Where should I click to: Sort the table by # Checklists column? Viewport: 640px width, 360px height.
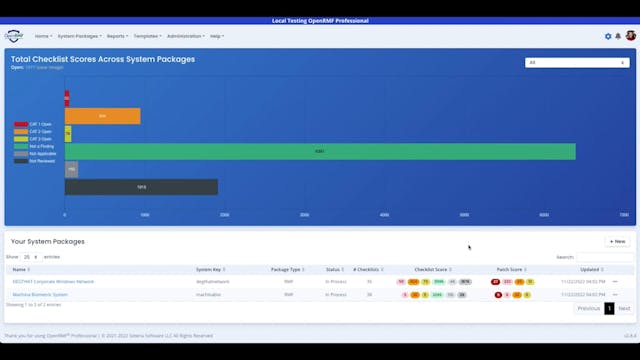(x=368, y=269)
